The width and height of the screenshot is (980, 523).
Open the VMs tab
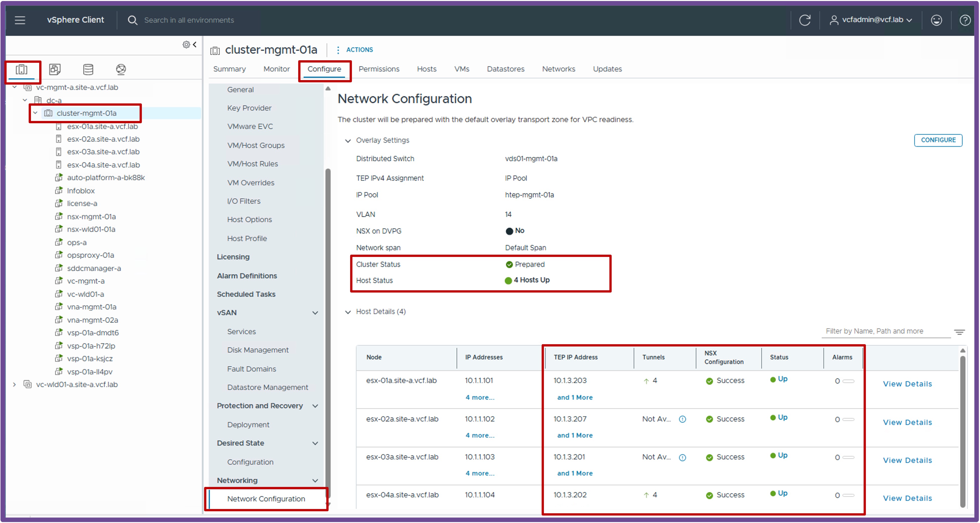click(462, 69)
